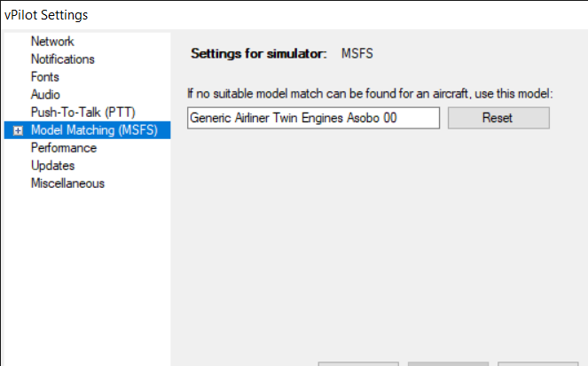Expand the Model Matching (MSFS) tree node

click(19, 131)
